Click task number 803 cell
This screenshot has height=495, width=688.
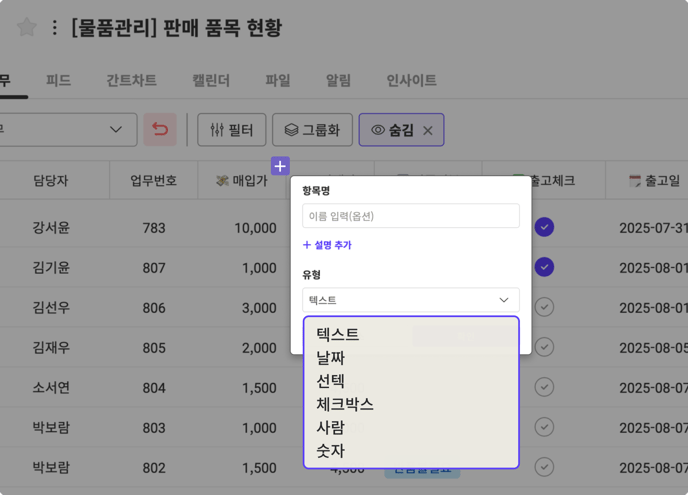tap(154, 428)
